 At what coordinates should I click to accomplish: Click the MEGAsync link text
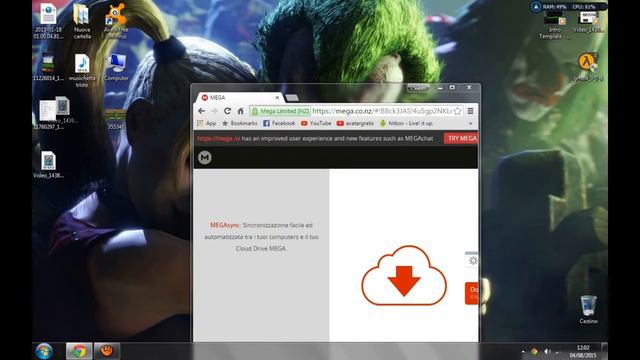(x=225, y=225)
